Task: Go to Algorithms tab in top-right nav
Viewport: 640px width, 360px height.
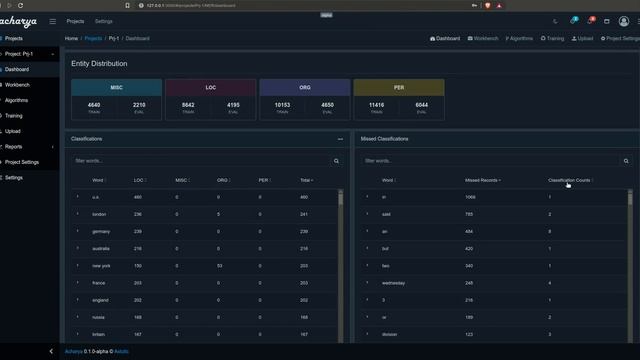Action: (x=519, y=38)
